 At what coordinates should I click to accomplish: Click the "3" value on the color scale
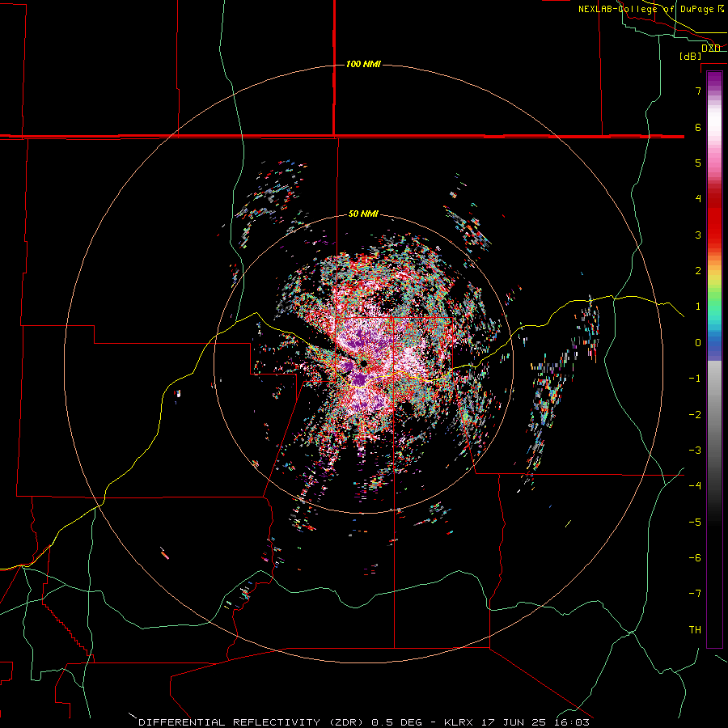[x=698, y=235]
